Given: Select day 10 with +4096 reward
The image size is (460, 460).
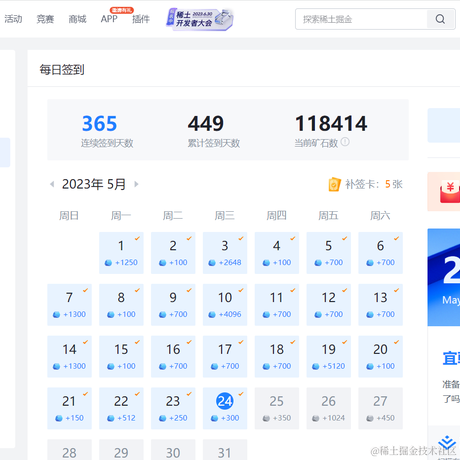Looking at the screenshot, I should pyautogui.click(x=225, y=305).
